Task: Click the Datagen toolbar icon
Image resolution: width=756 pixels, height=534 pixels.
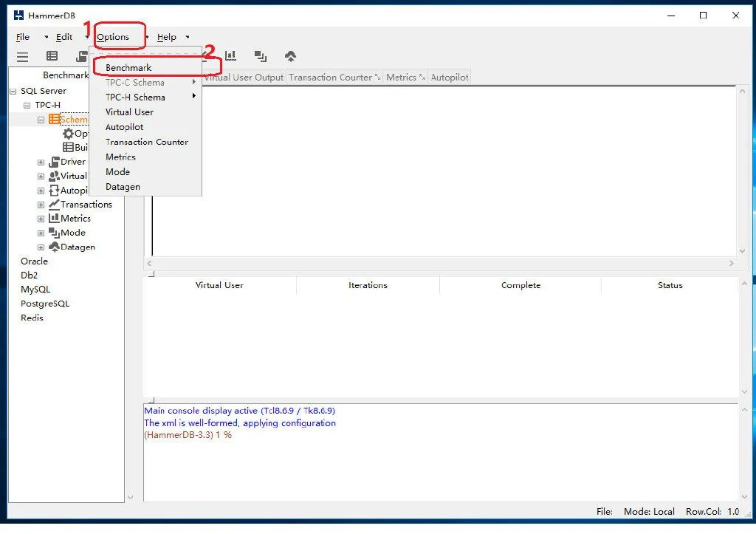Action: [290, 56]
